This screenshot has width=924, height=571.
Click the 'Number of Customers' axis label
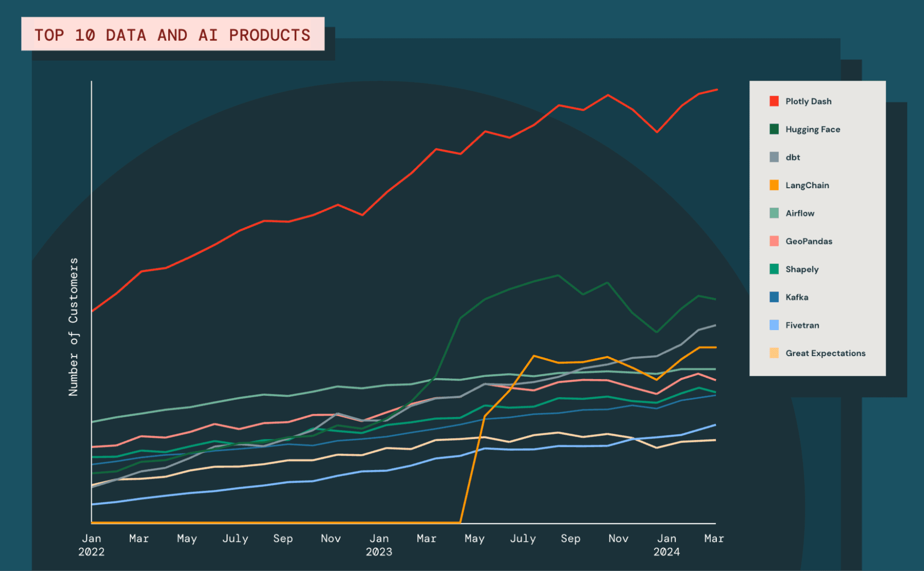(73, 327)
